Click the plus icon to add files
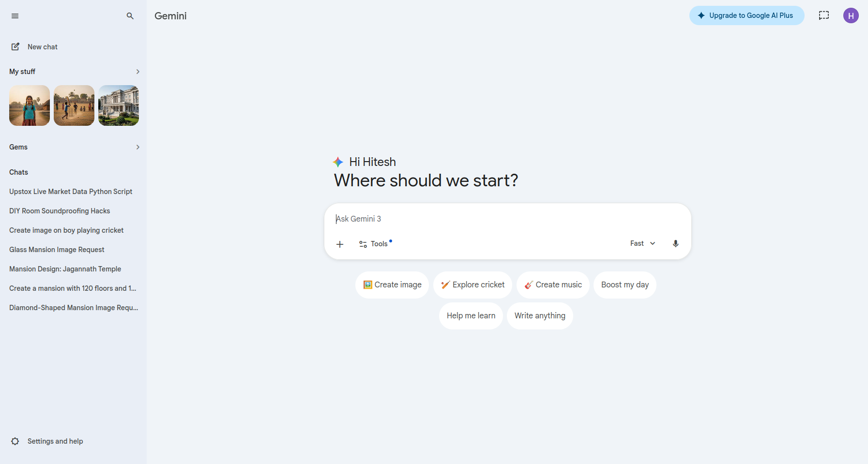The height and width of the screenshot is (464, 868). (340, 244)
